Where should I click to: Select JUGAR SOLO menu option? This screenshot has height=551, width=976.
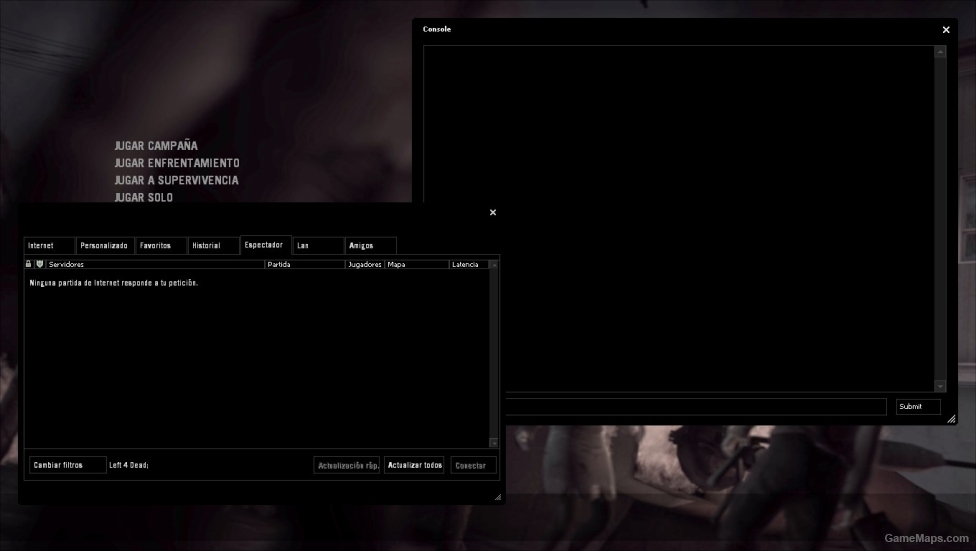click(144, 197)
